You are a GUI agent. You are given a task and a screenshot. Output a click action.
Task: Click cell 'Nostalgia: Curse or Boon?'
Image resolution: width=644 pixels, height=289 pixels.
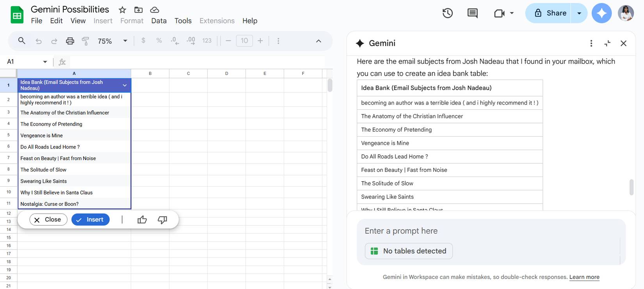(x=74, y=204)
